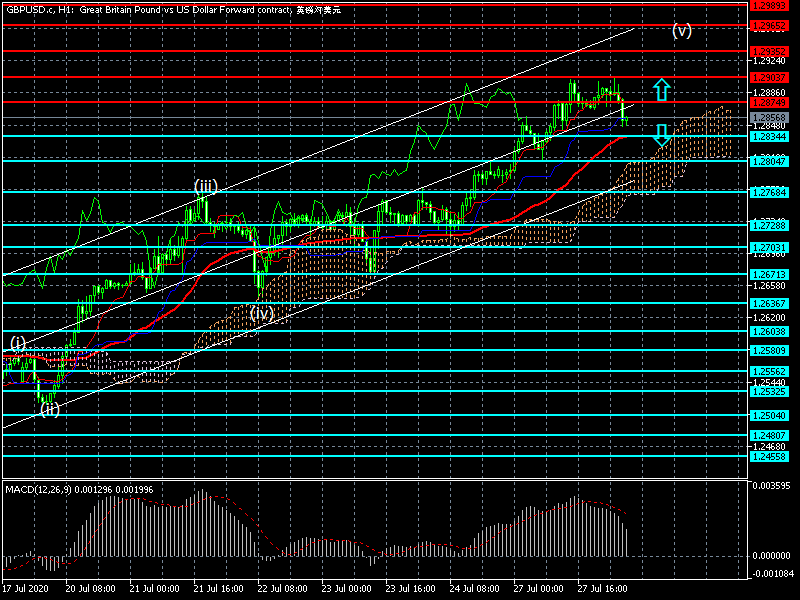Select the cyan 1.26713 price label
The image size is (800, 600).
(x=769, y=274)
